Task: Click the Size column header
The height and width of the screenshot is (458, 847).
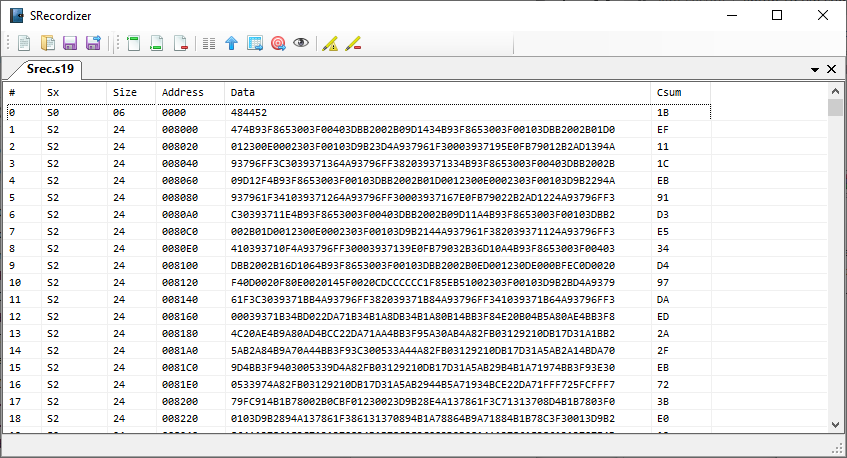Action: point(131,92)
